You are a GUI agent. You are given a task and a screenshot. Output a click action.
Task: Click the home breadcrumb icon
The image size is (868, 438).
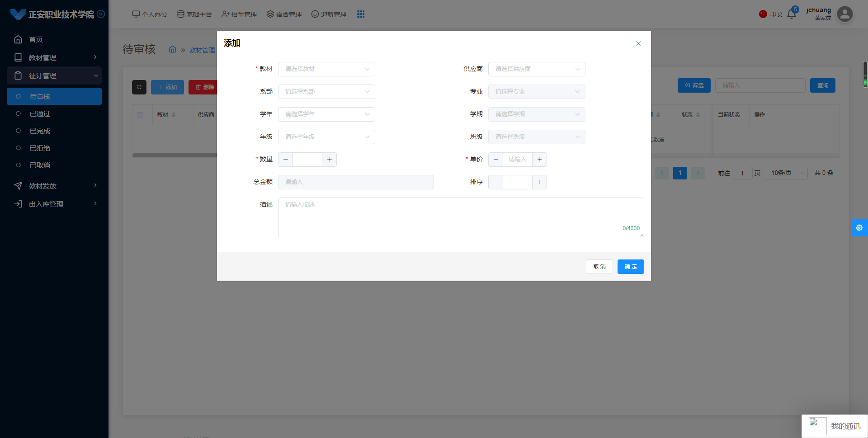(173, 49)
